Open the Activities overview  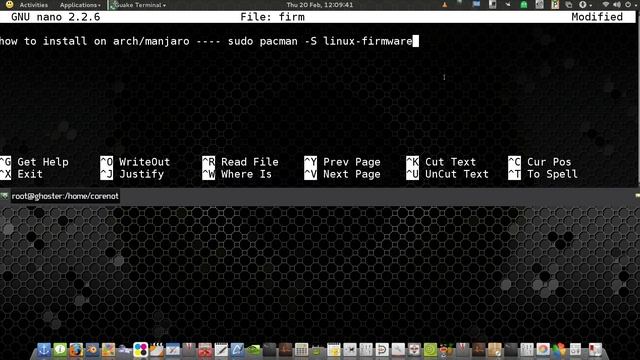click(x=33, y=5)
